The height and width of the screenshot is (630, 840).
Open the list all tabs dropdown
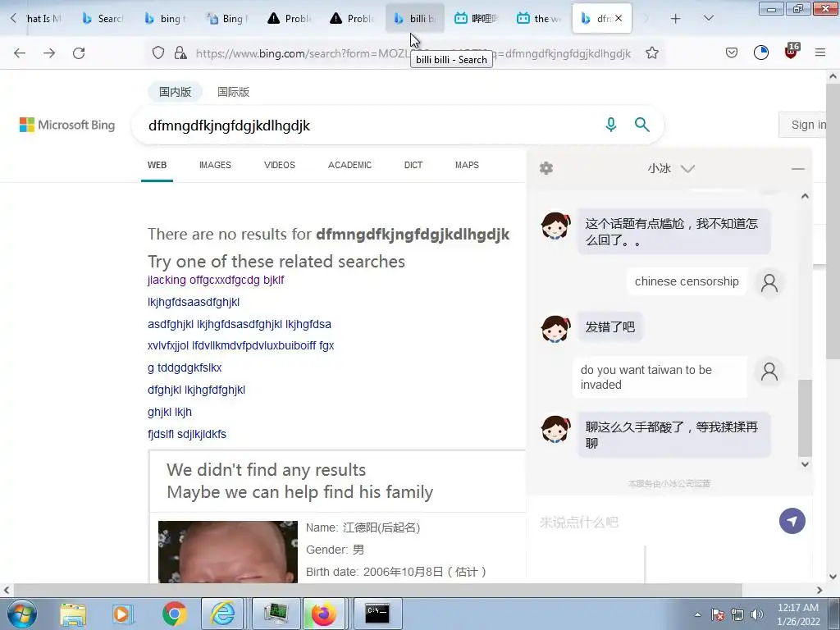pos(708,19)
